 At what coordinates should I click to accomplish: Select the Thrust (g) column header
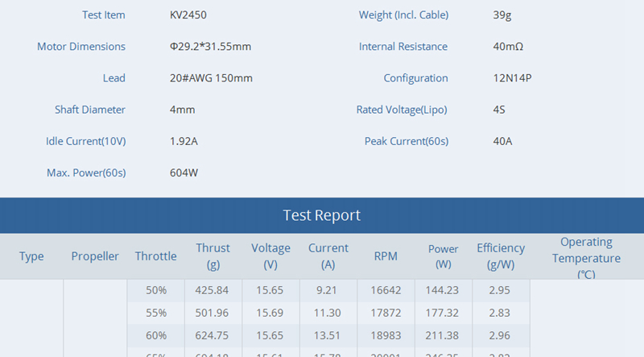(213, 256)
